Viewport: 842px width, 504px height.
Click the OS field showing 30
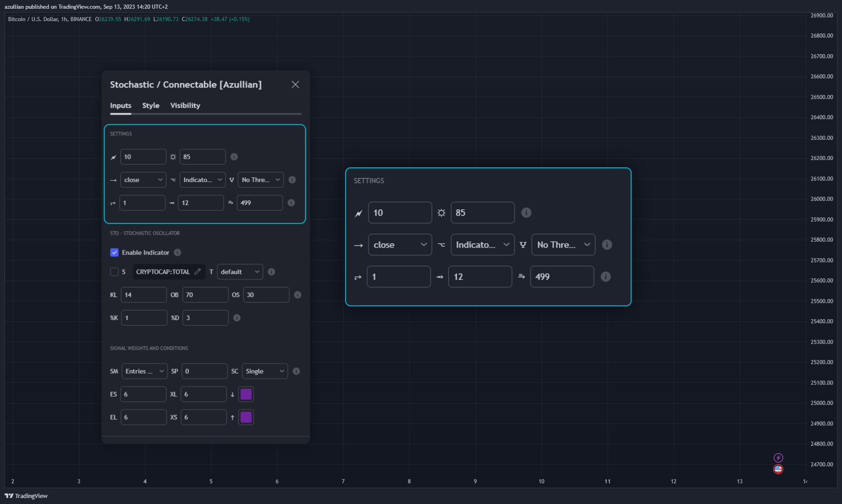pos(266,295)
